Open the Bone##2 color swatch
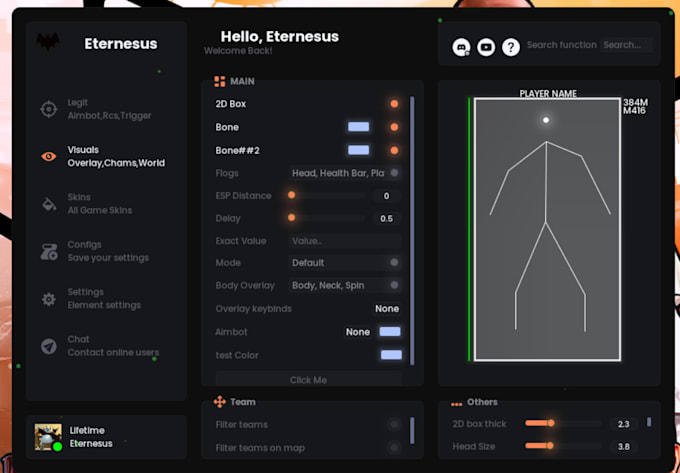Viewport: 680px width, 473px height. click(x=359, y=150)
